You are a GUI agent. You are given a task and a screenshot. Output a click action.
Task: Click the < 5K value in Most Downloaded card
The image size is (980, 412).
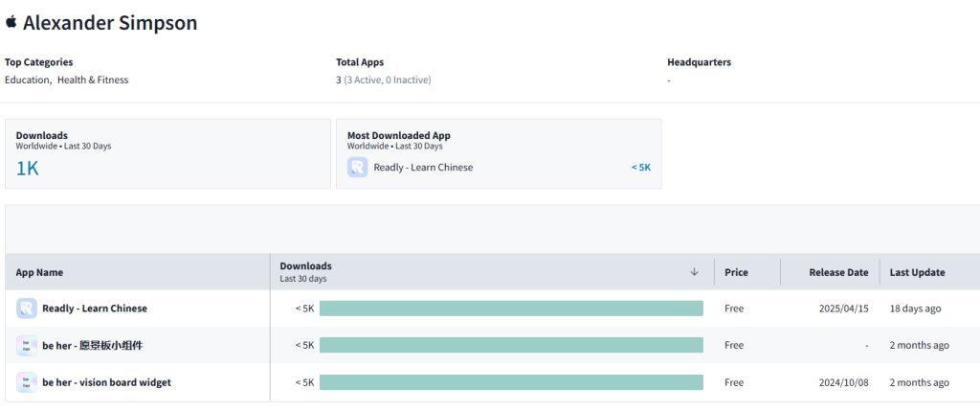(x=640, y=168)
